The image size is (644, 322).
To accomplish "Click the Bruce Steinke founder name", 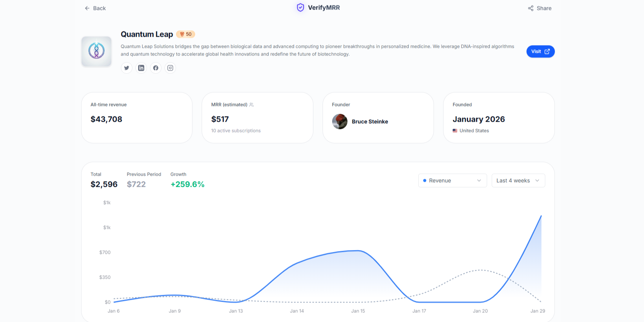I will coord(370,121).
